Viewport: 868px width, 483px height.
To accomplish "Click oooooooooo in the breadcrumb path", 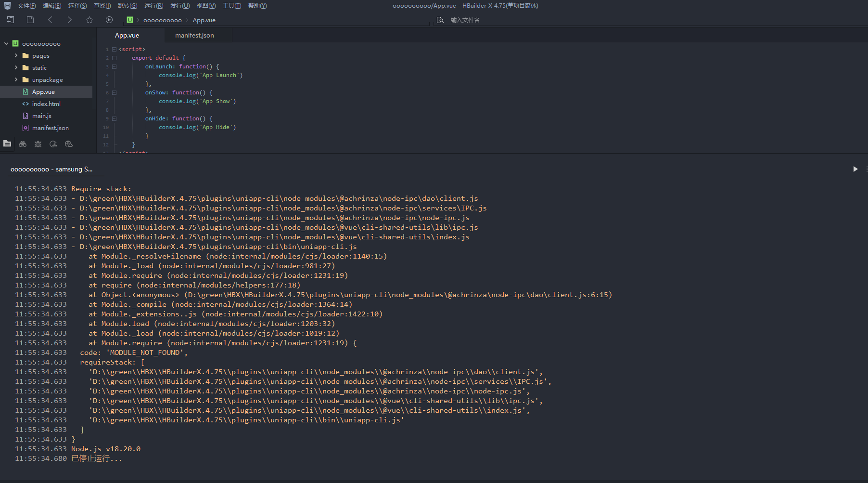I will pyautogui.click(x=163, y=20).
